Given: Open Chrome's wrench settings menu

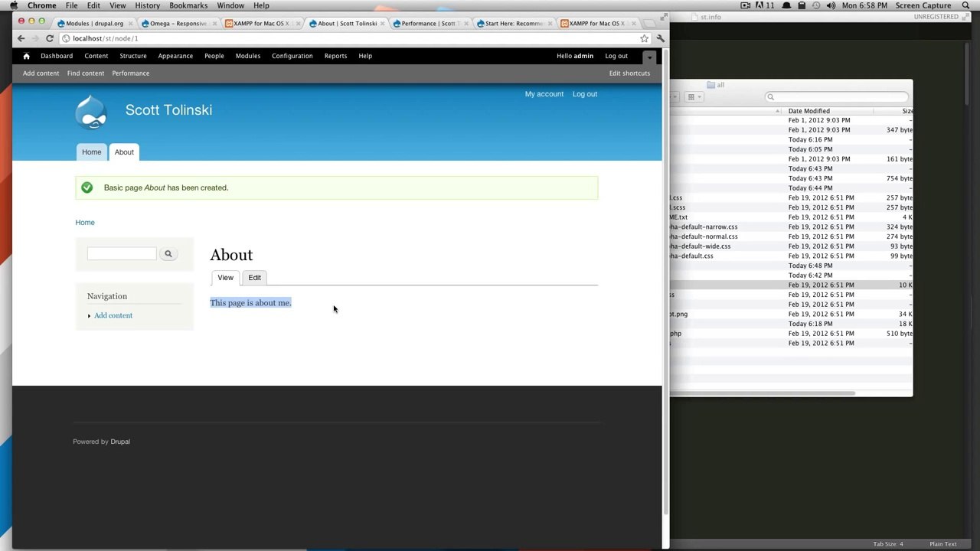Looking at the screenshot, I should (660, 38).
